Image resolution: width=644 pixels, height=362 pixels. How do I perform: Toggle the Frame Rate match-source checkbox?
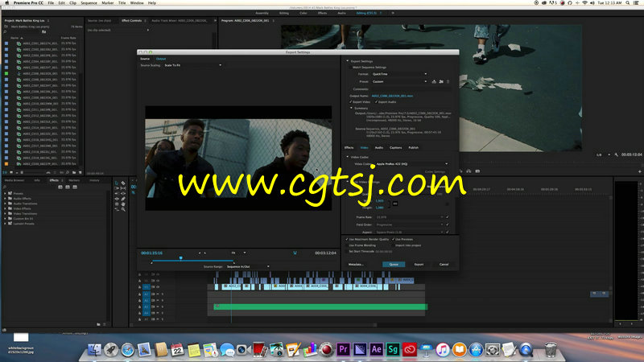point(448,217)
